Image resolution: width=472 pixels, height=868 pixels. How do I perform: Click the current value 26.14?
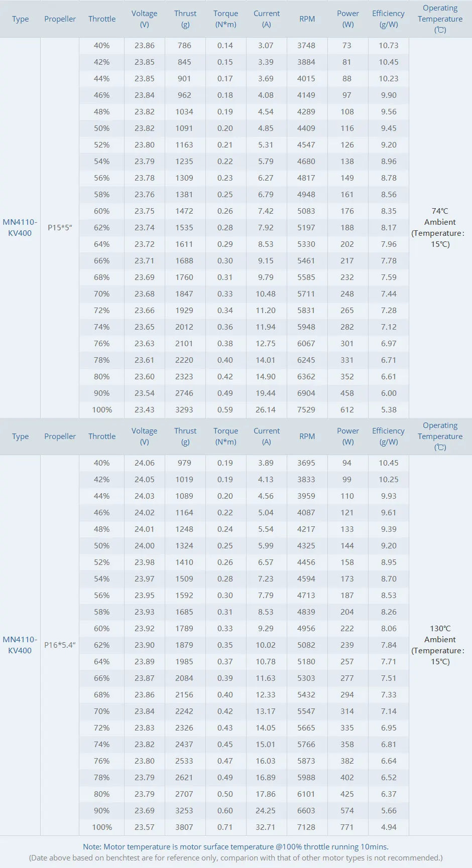coord(266,409)
